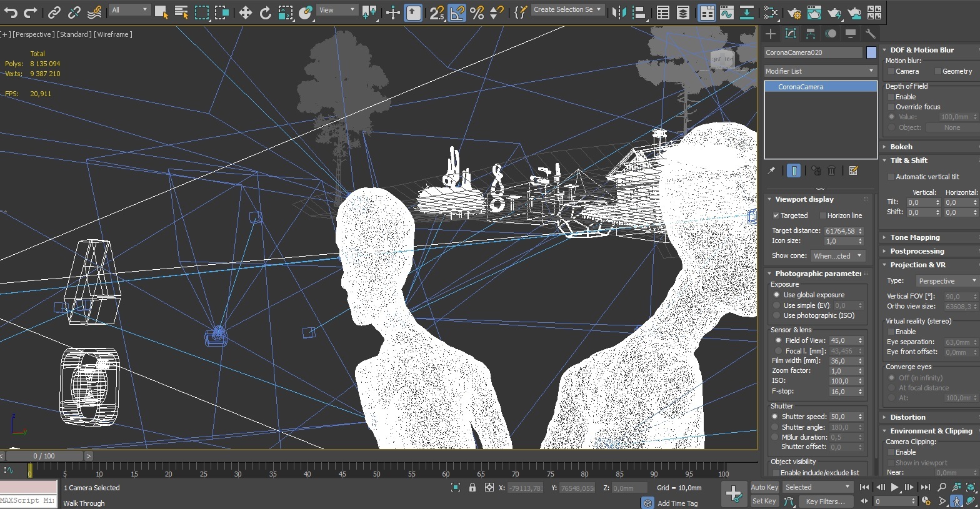Open the Curve Editor icon

click(726, 12)
